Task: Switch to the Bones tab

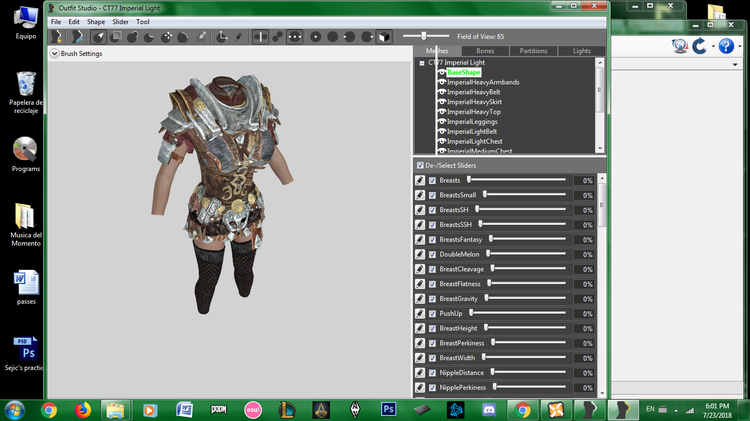Action: [x=485, y=51]
